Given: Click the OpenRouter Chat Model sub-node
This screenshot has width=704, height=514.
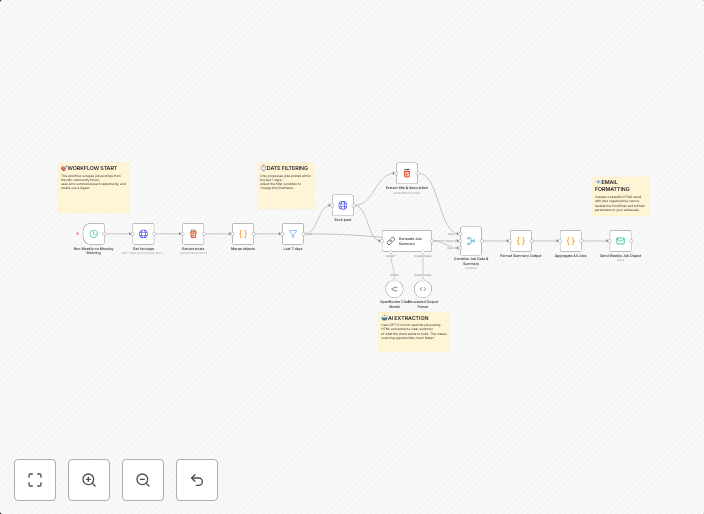Looking at the screenshot, I should pos(394,289).
